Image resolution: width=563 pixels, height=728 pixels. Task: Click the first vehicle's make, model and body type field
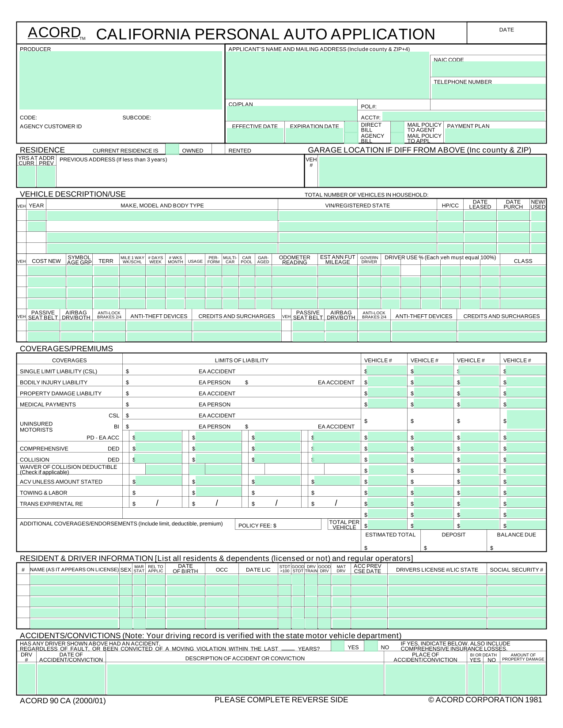tap(162, 215)
